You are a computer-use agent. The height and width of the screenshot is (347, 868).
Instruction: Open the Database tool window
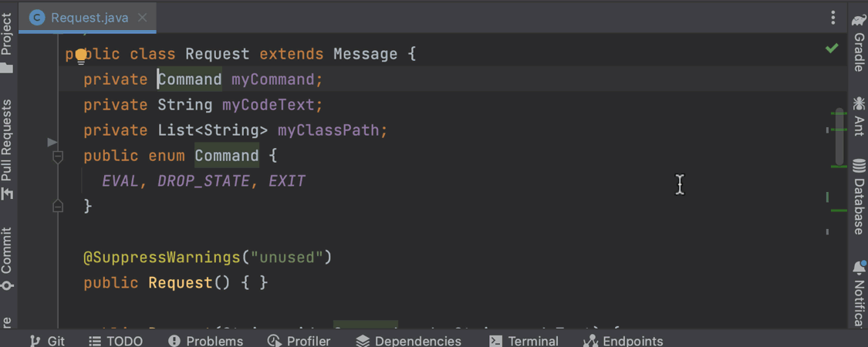858,197
